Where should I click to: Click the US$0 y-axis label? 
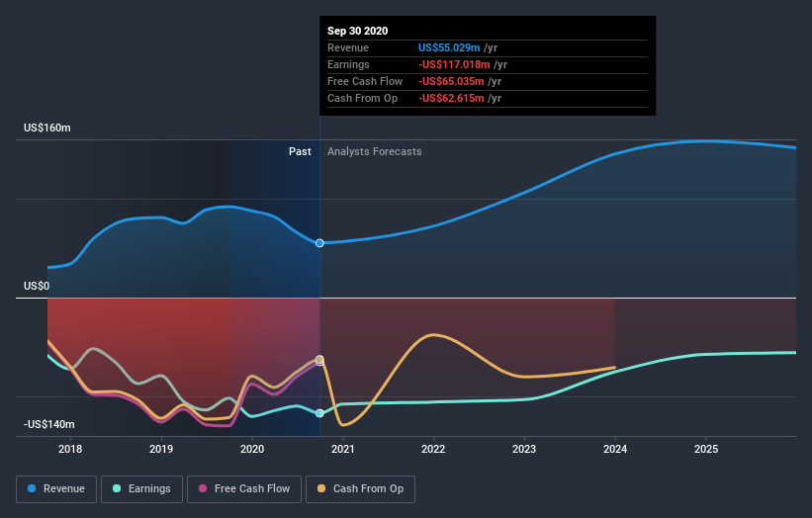point(37,286)
